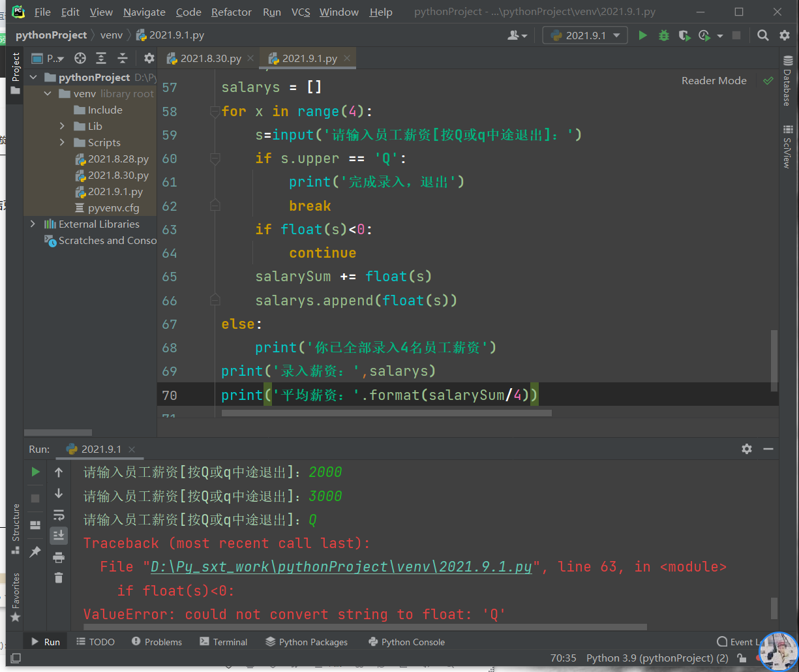The image size is (799, 672).
Task: Toggle the Project tool window stripe
Action: pyautogui.click(x=15, y=74)
